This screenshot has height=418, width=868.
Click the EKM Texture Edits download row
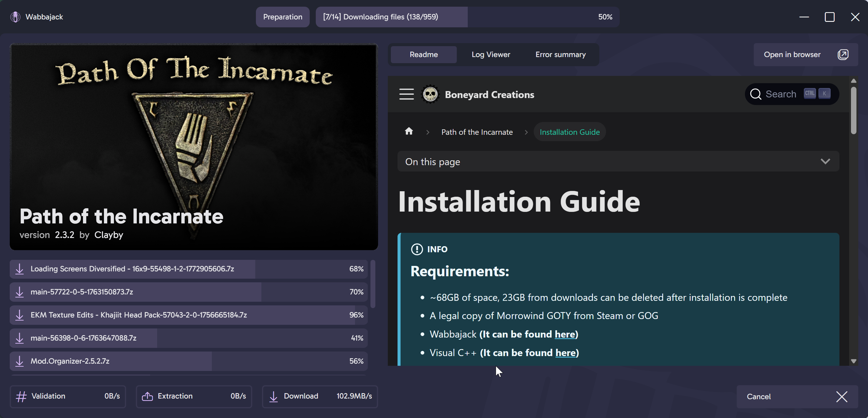(188, 315)
